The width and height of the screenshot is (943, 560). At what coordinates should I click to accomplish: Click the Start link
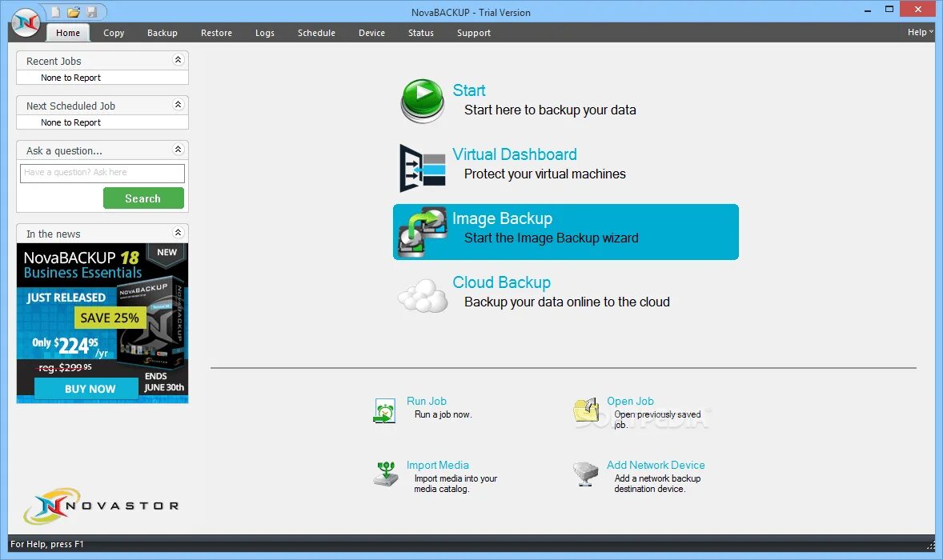(x=469, y=90)
